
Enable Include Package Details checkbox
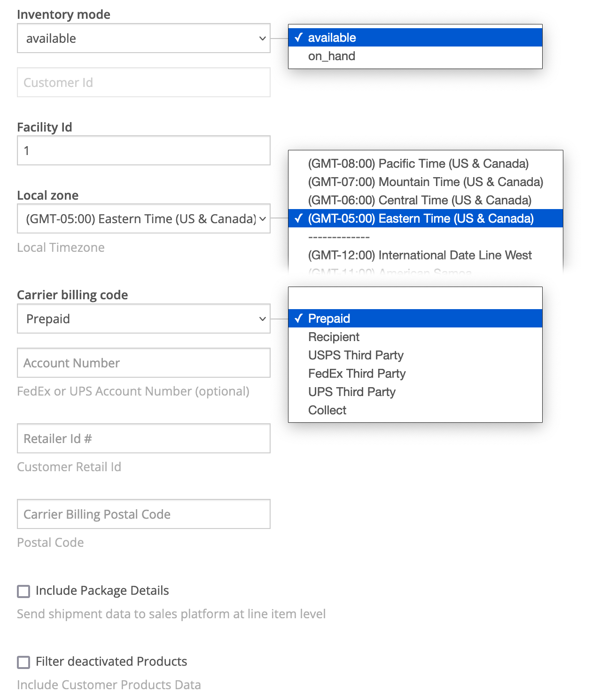coord(23,591)
